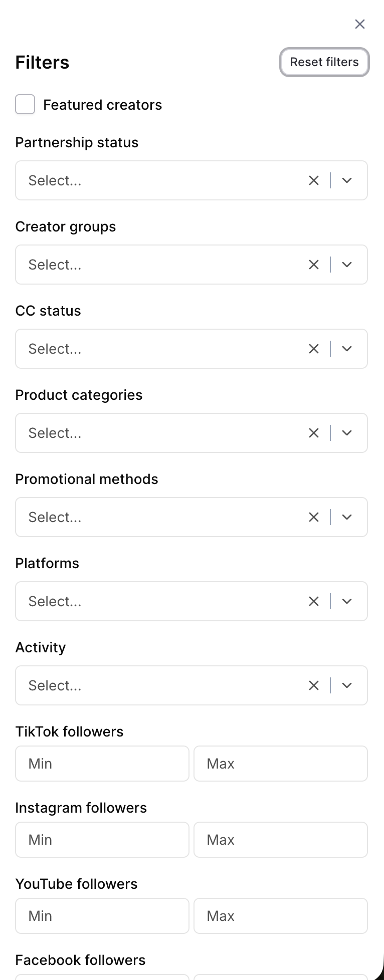384x980 pixels.
Task: Click the YouTube followers Max field
Action: point(281,916)
